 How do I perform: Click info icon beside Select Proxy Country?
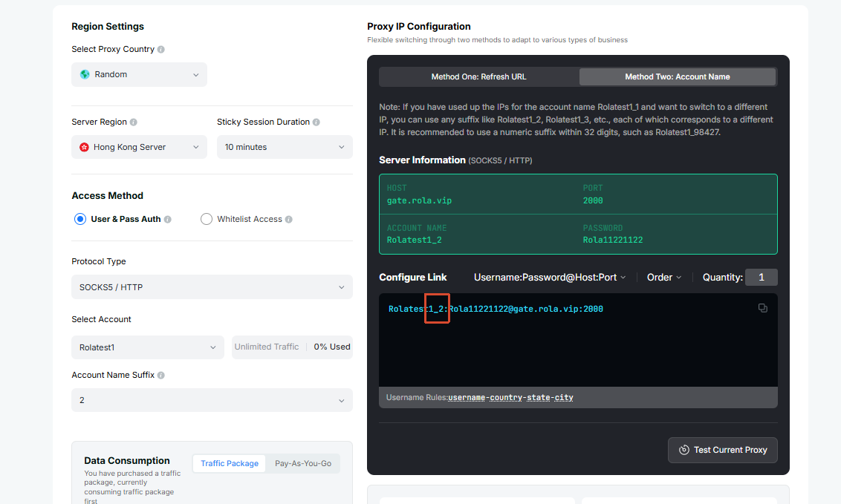[x=161, y=49]
